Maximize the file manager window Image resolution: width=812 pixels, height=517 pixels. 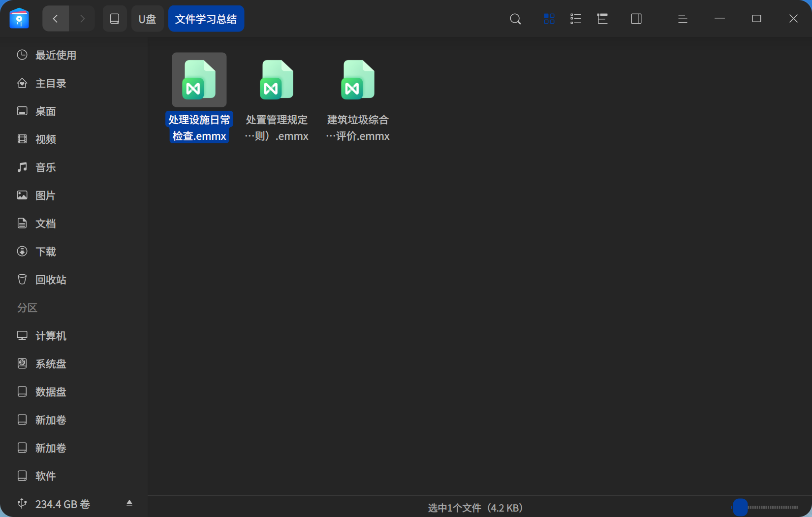pyautogui.click(x=756, y=19)
